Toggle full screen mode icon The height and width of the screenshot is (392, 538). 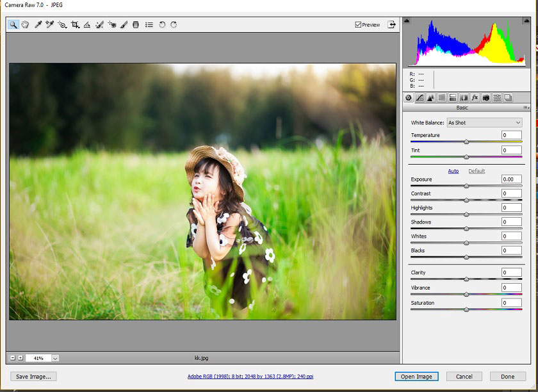pyautogui.click(x=391, y=25)
